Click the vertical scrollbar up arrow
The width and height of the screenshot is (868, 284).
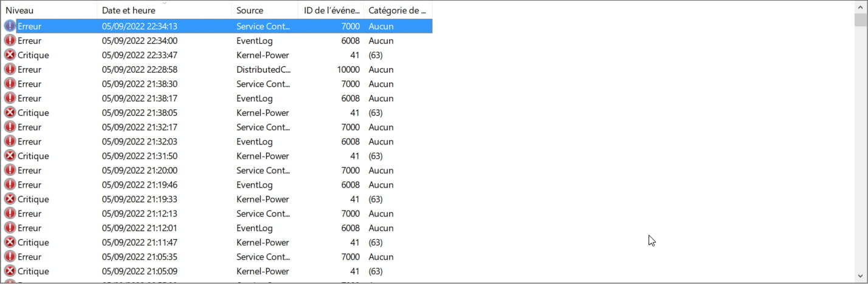[861, 7]
